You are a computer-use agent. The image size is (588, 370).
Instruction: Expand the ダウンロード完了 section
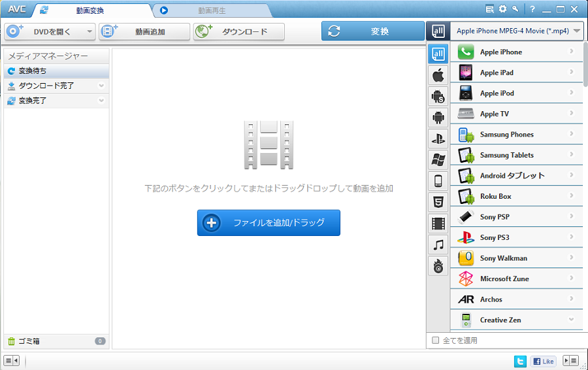[101, 86]
